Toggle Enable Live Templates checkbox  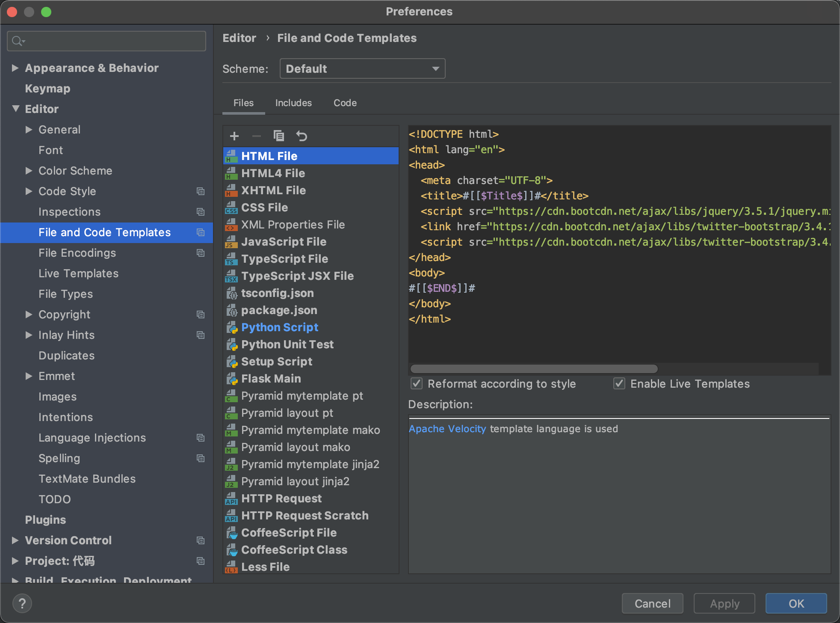coord(620,384)
